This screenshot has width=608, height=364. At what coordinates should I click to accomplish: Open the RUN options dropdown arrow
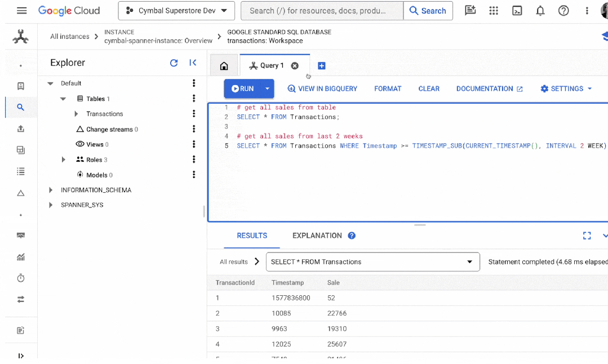point(267,88)
